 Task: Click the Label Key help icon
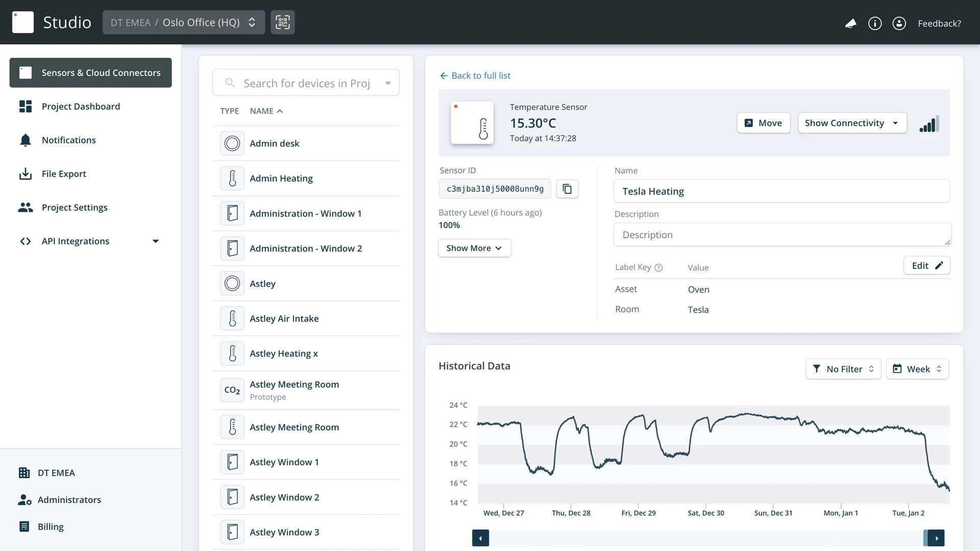[658, 268]
